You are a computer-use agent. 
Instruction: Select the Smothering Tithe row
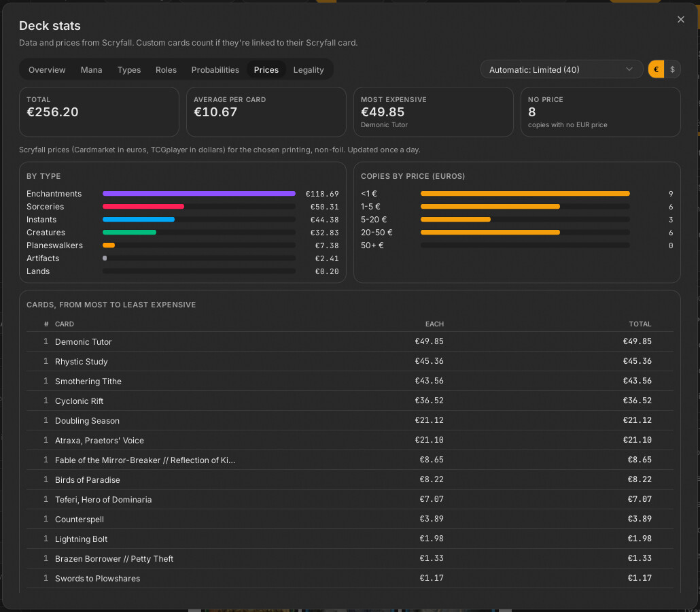click(x=349, y=381)
